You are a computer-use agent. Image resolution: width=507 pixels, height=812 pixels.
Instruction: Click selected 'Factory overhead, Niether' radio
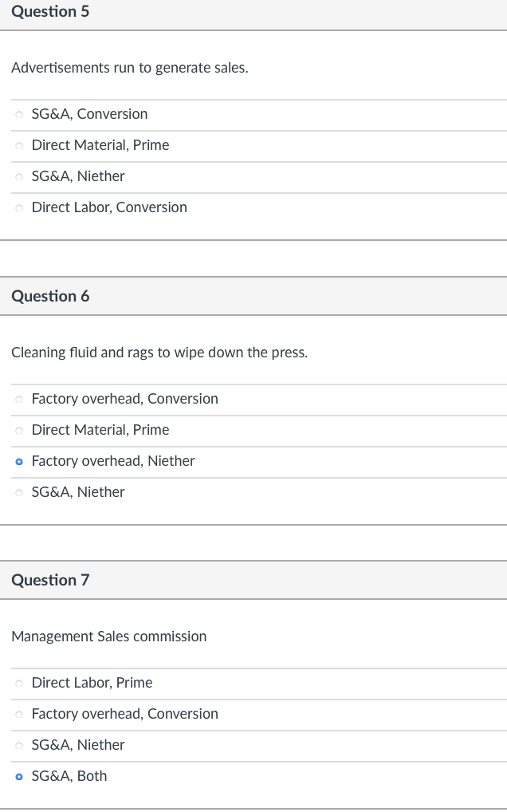tap(19, 461)
